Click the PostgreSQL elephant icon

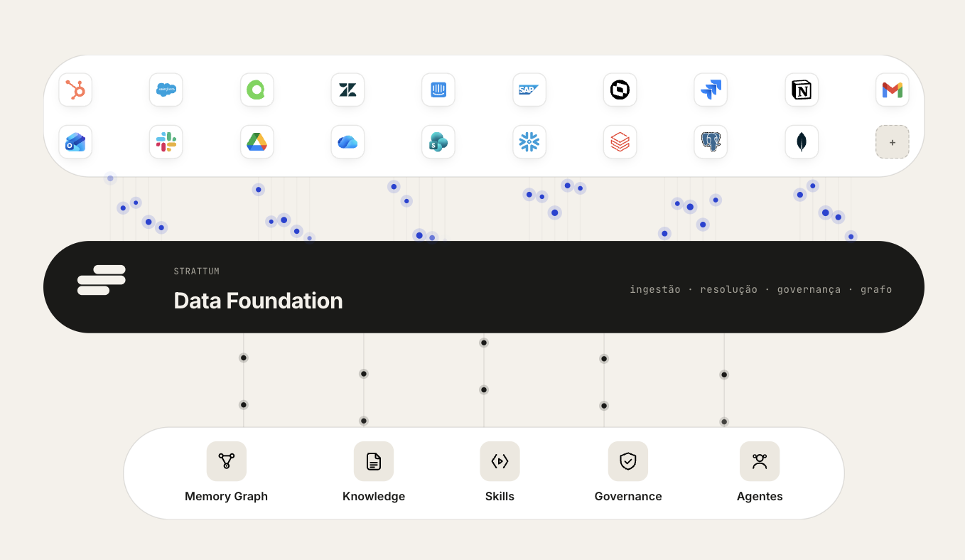711,142
